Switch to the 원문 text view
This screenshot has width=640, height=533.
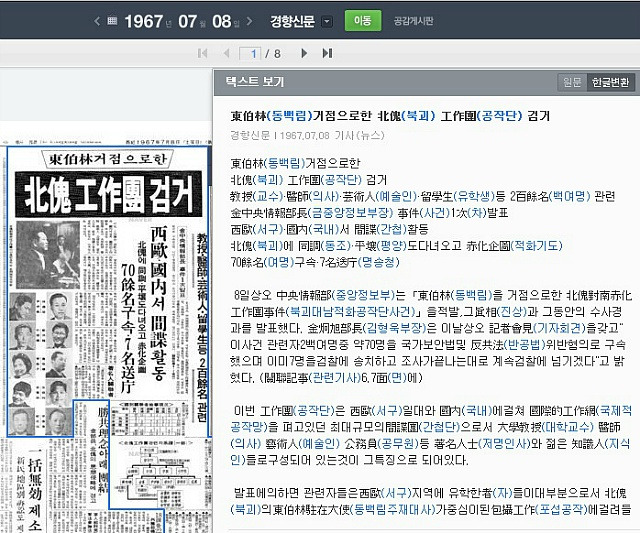click(572, 82)
